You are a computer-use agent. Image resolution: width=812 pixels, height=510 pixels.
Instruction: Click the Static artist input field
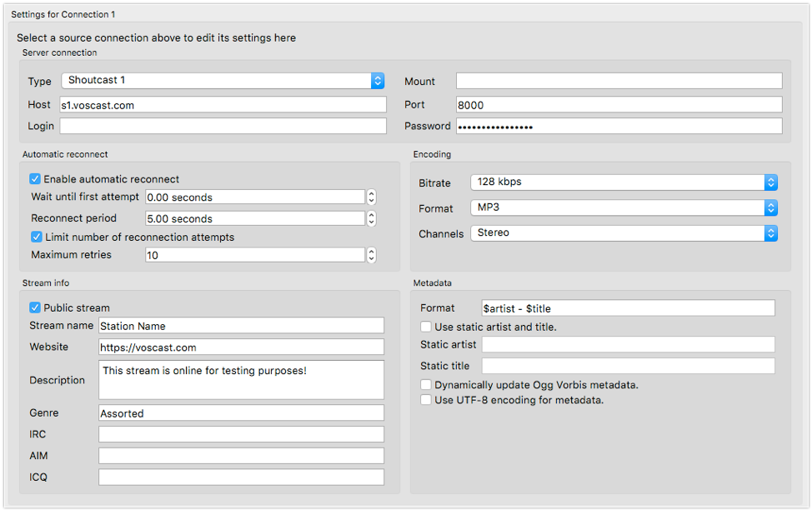pos(628,344)
